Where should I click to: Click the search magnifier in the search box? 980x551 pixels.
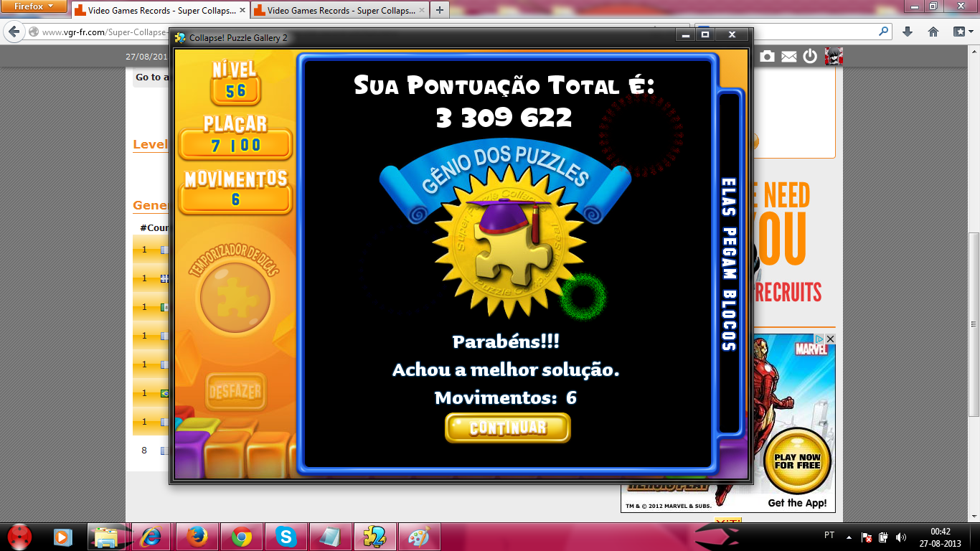pyautogui.click(x=883, y=32)
